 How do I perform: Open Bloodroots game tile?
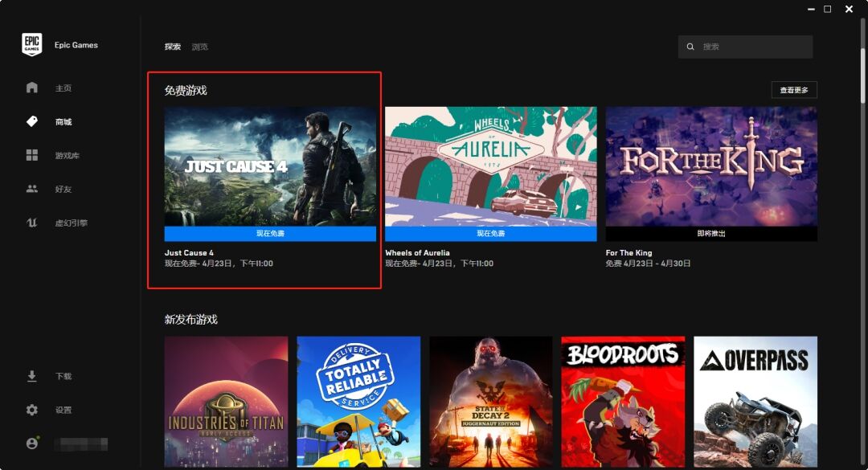[623, 402]
